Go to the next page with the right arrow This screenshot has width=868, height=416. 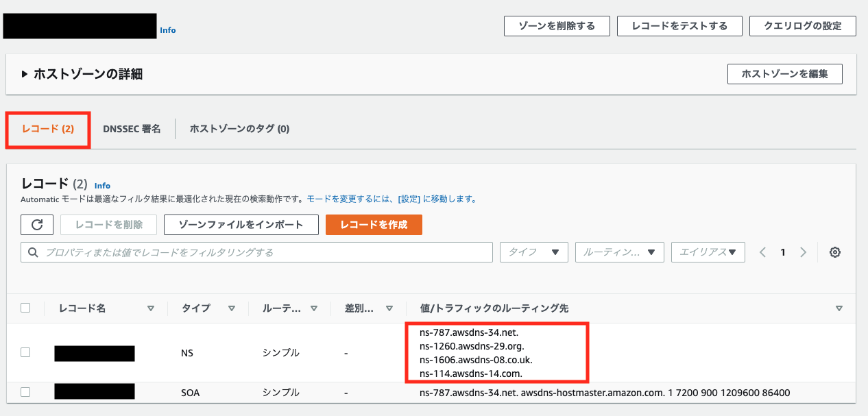[x=804, y=252]
